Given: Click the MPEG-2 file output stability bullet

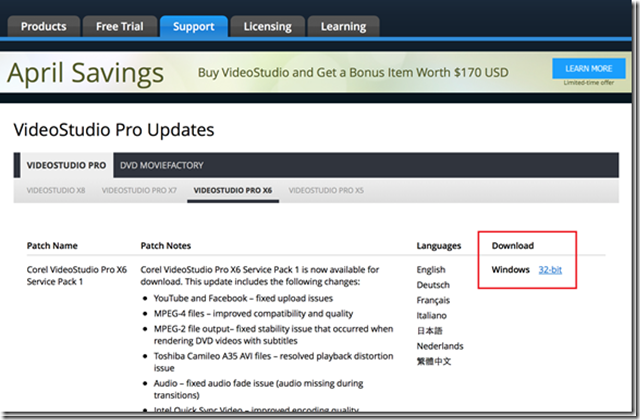Looking at the screenshot, I should point(273,335).
